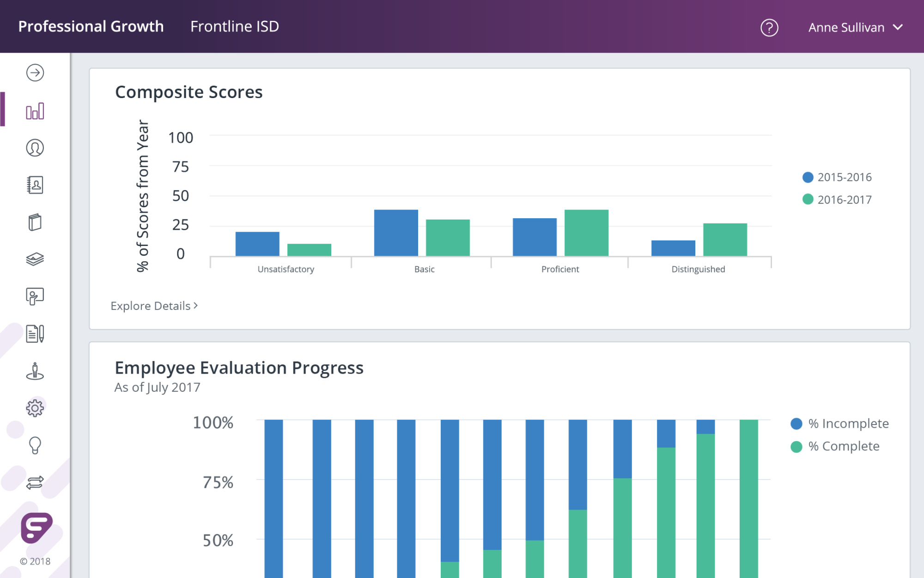
Task: Open the person on pedestal icon
Action: pyautogui.click(x=35, y=371)
